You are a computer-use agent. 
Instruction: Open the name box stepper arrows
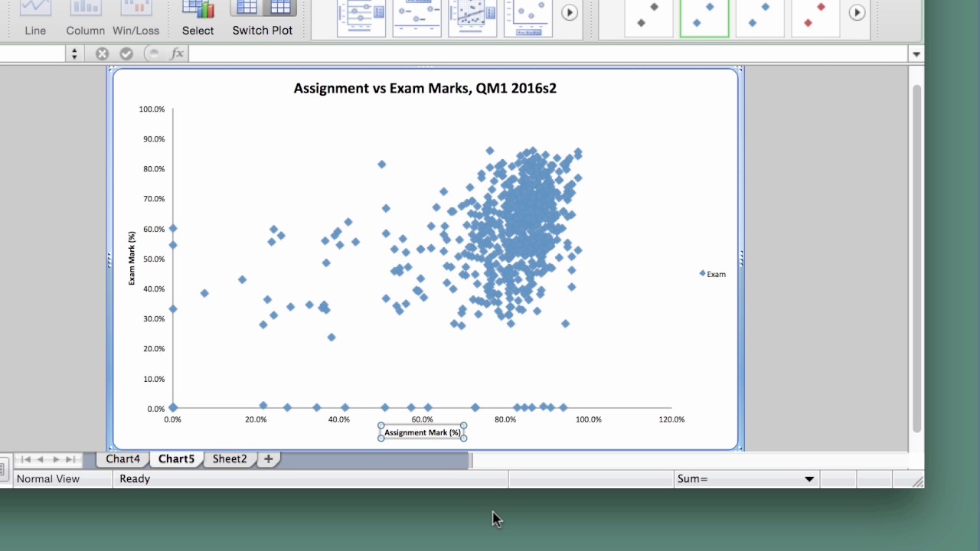[x=74, y=54]
